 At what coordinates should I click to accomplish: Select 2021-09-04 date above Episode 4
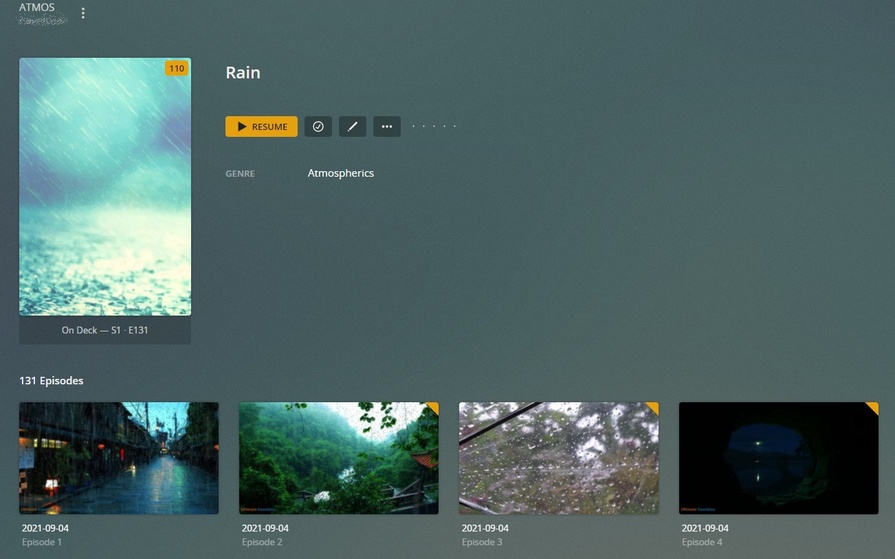705,528
